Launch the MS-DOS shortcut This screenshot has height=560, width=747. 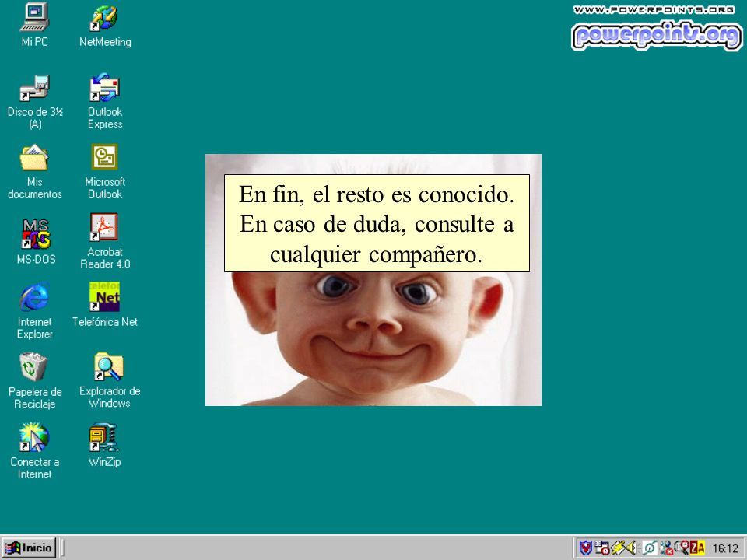(x=36, y=241)
